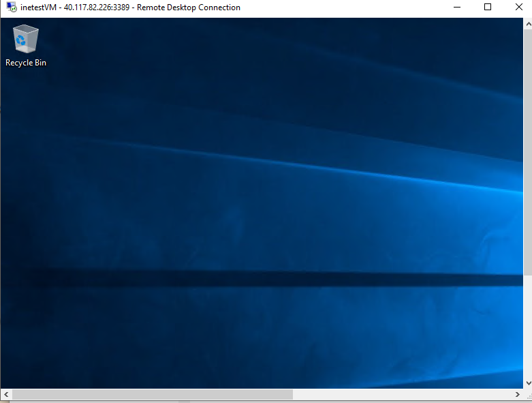Maximize the Remote Desktop Connection window

click(488, 8)
